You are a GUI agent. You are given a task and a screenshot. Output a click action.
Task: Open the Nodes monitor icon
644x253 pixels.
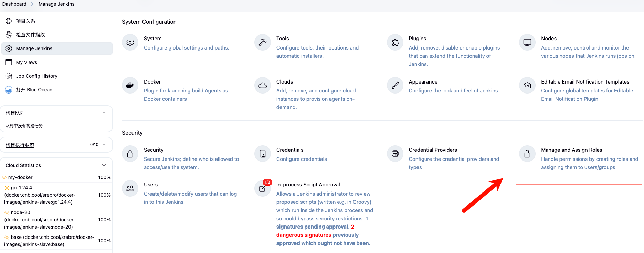pyautogui.click(x=527, y=42)
